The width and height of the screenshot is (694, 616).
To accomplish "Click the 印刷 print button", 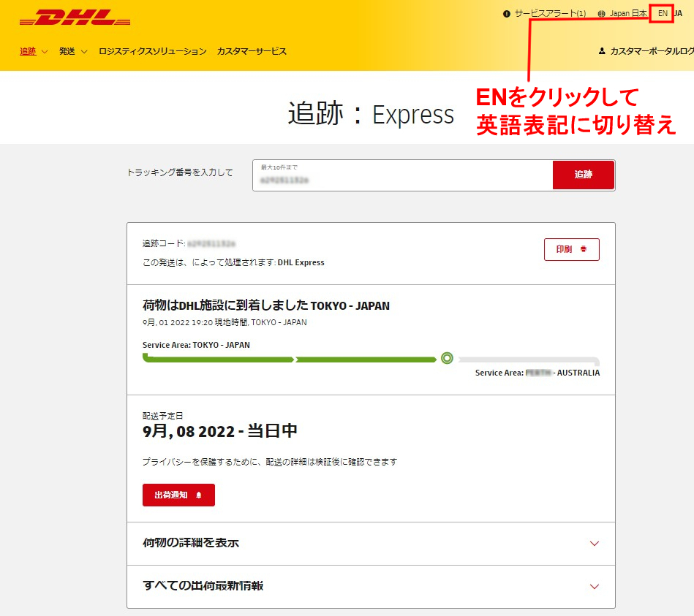I will 571,249.
